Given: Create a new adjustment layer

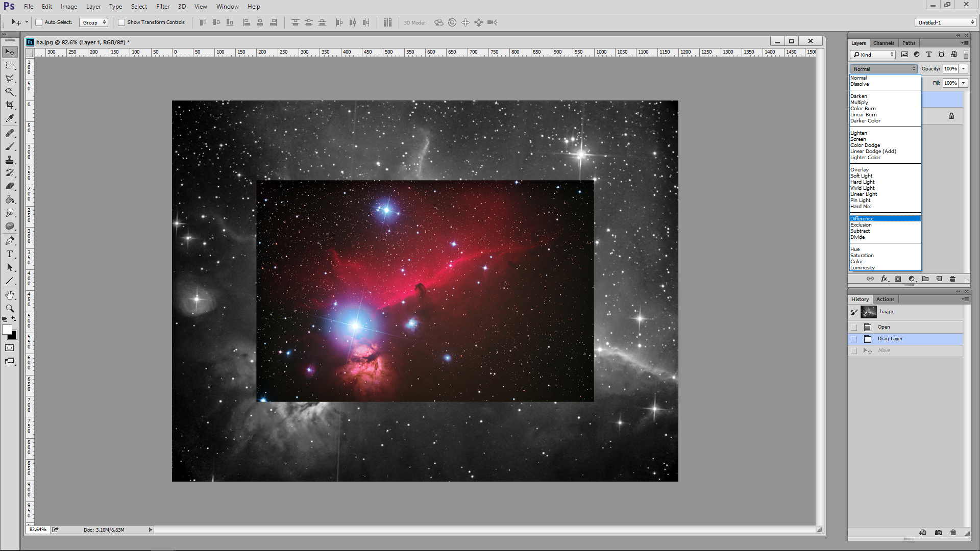Looking at the screenshot, I should pos(912,279).
